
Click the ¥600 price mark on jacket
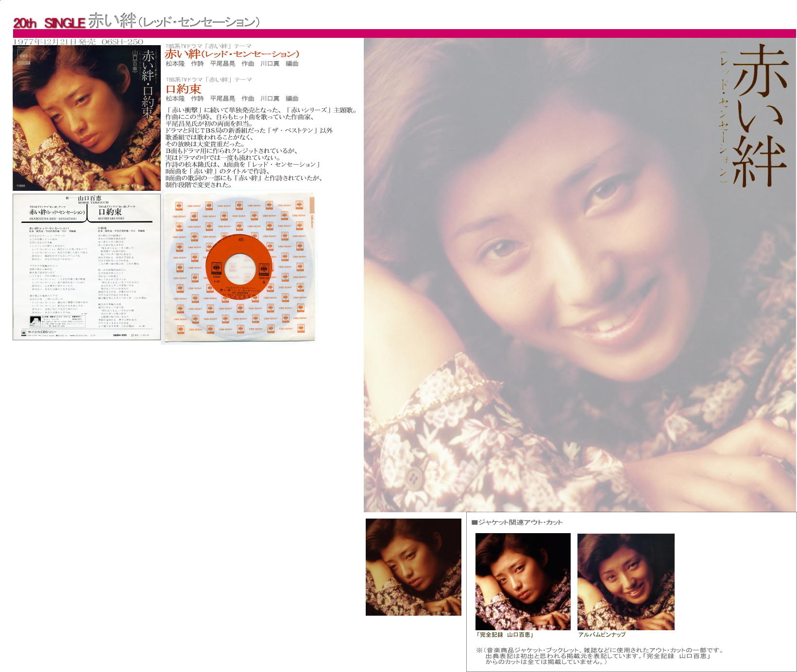21,185
